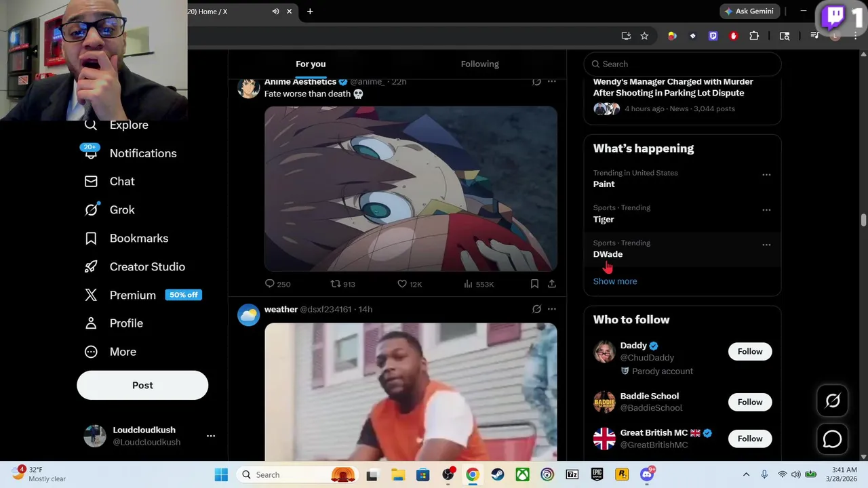Open Grok from the sidebar
The image size is (868, 488).
[x=122, y=210]
